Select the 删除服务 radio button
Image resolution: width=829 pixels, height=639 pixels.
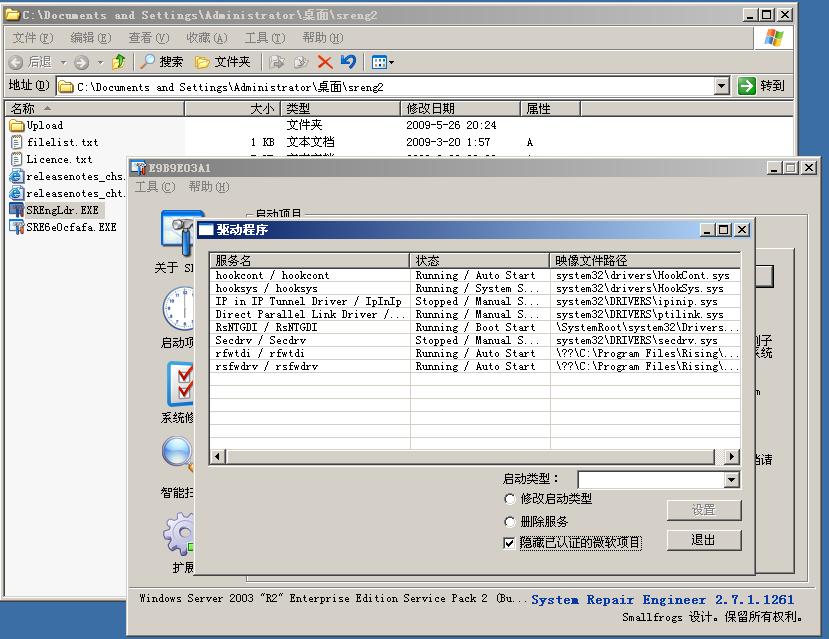510,522
